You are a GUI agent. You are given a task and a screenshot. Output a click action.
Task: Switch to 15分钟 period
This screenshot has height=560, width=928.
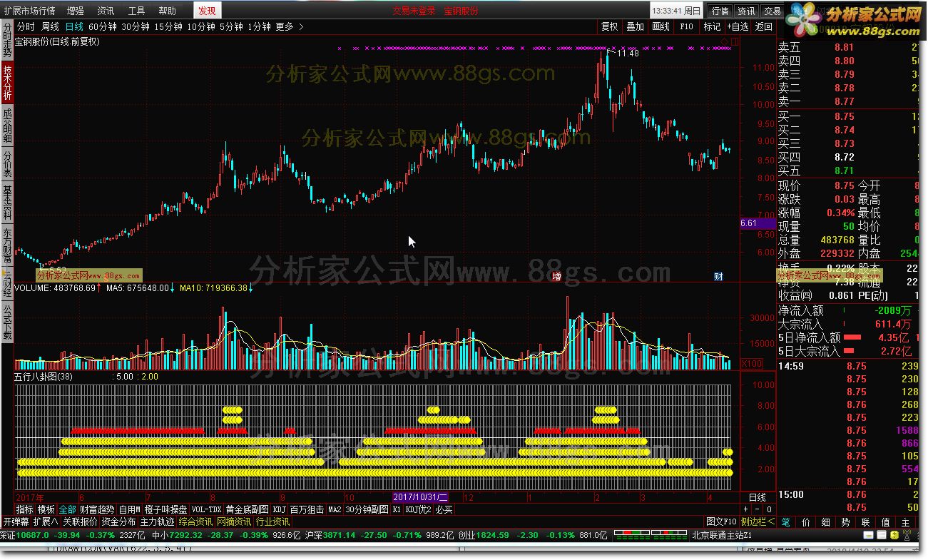168,26
